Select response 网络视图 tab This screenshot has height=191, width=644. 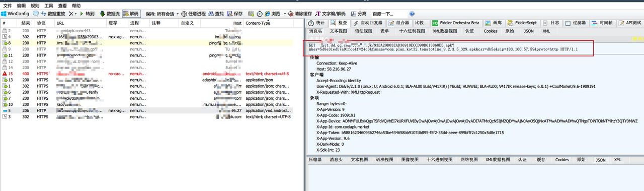(x=469, y=160)
